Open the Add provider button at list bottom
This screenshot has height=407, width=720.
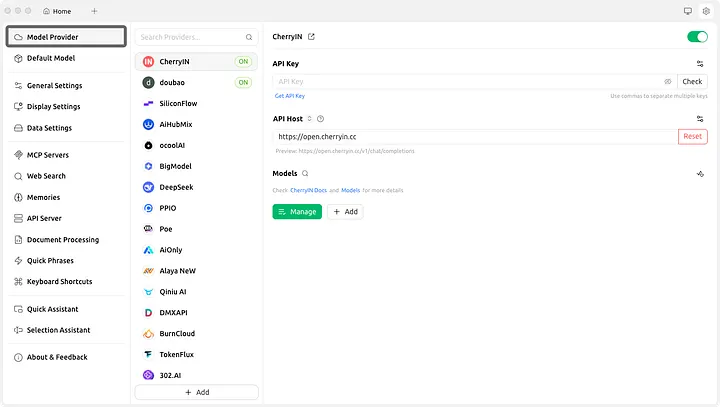(196, 392)
